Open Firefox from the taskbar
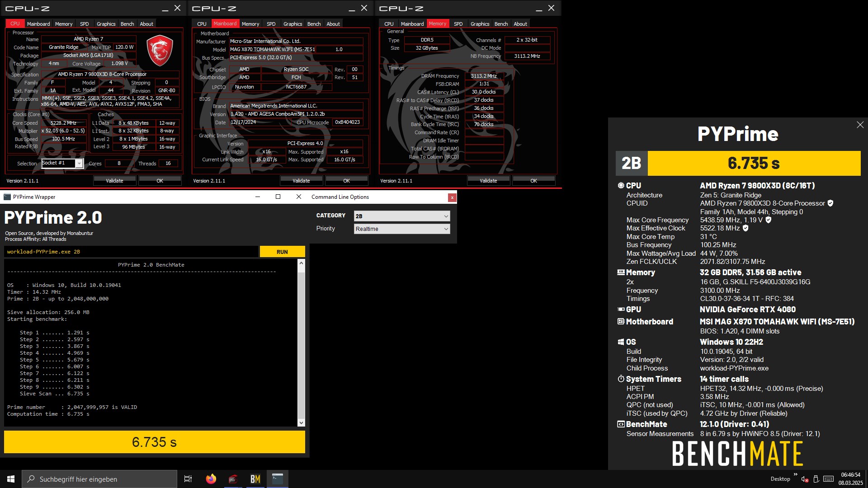Viewport: 868px width, 488px height. click(x=211, y=479)
